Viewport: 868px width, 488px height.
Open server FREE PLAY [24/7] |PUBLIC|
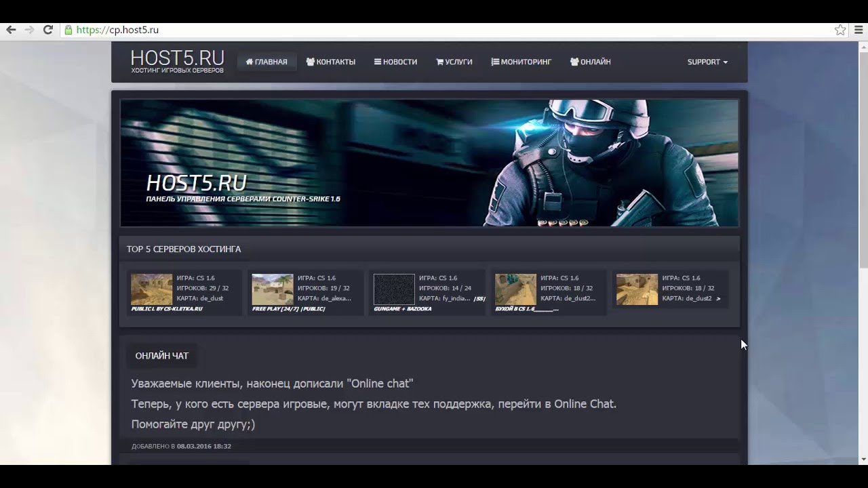[x=289, y=309]
